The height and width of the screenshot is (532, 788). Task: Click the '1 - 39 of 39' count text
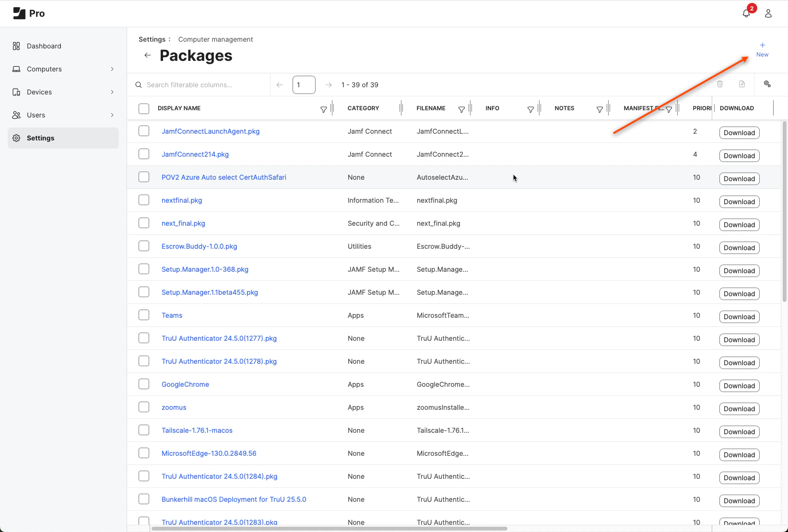(x=360, y=85)
